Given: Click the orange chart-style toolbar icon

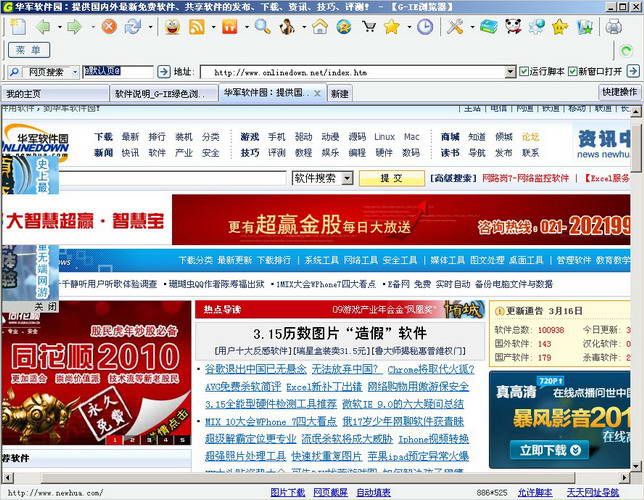Looking at the screenshot, I should click(x=230, y=27).
